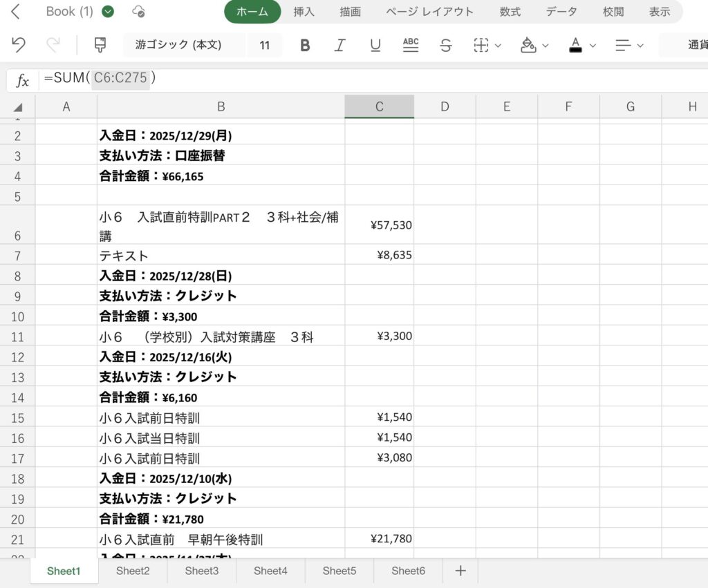Screen dimensions: 708x588
Task: Apply ABC double underline formatting
Action: 411,45
